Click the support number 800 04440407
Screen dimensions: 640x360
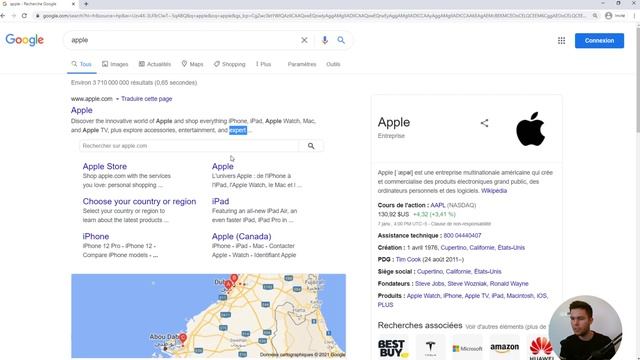pyautogui.click(x=462, y=236)
